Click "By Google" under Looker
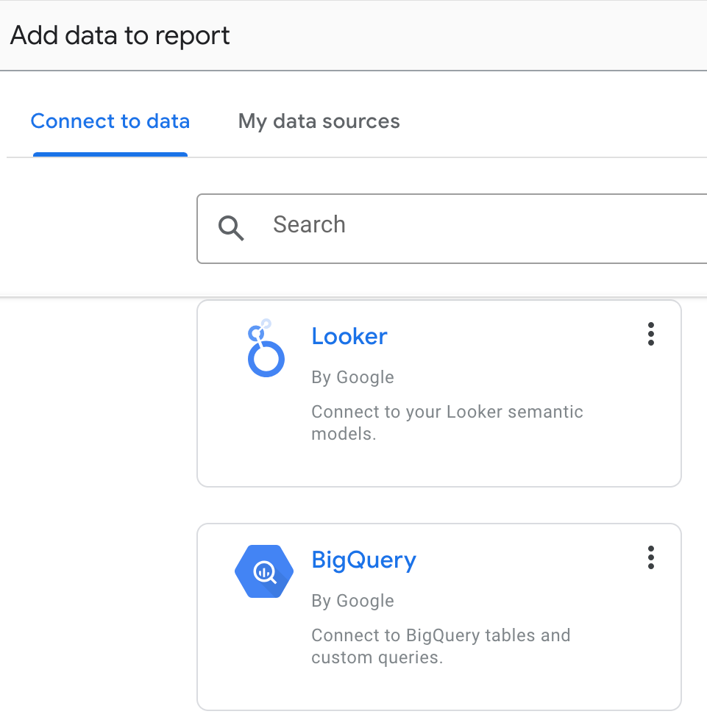Viewport: 707px width, 728px height. point(352,377)
